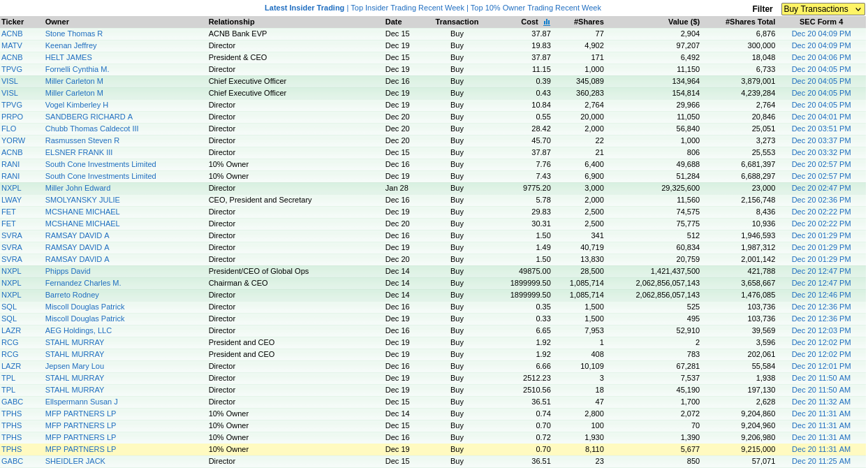Screen dimensions: 868x468
Task: View owner Ellspermann Susan J
Action: (82, 402)
